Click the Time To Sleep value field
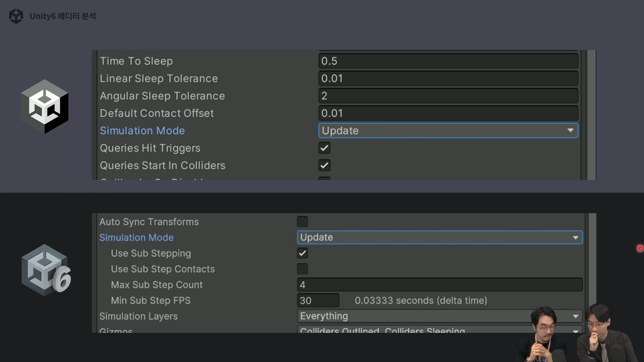 tap(448, 61)
